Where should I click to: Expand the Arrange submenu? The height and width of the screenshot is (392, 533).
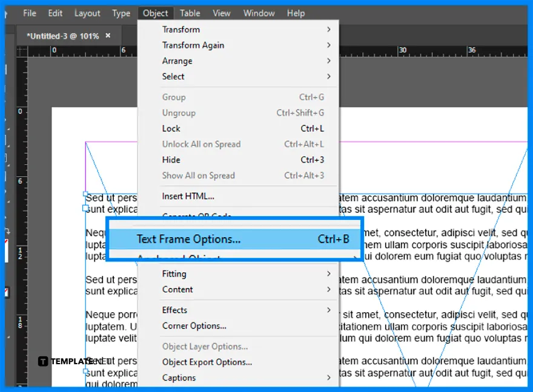tap(177, 60)
